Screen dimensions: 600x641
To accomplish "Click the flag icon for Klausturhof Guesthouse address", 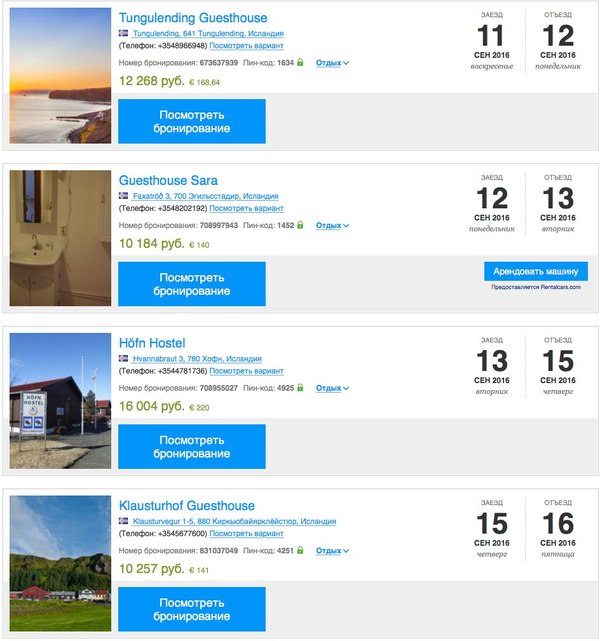I will (124, 521).
